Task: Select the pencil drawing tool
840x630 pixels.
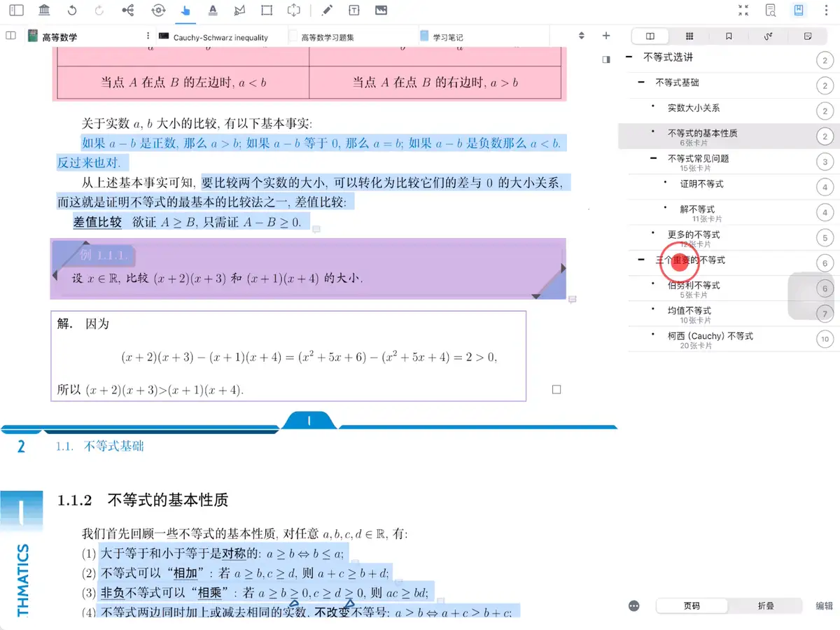Action: [327, 10]
